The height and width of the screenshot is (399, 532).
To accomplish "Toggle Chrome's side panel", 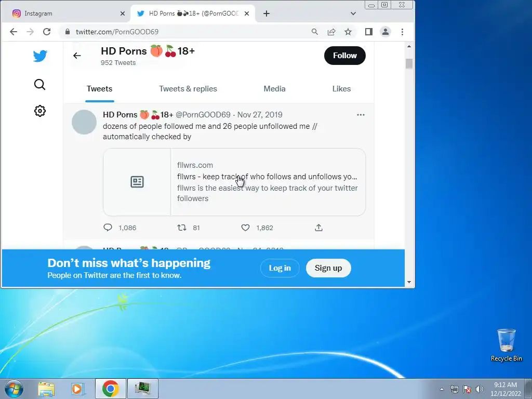I will pyautogui.click(x=369, y=32).
